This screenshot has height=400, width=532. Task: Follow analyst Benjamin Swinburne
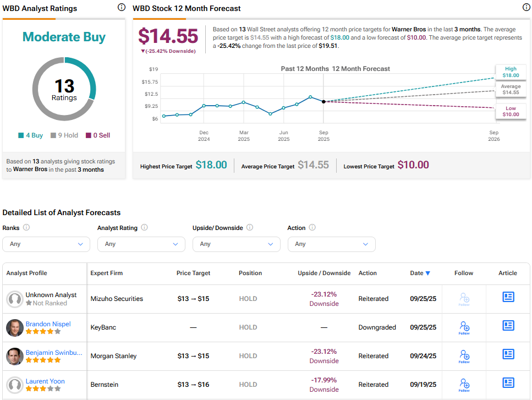[464, 356]
